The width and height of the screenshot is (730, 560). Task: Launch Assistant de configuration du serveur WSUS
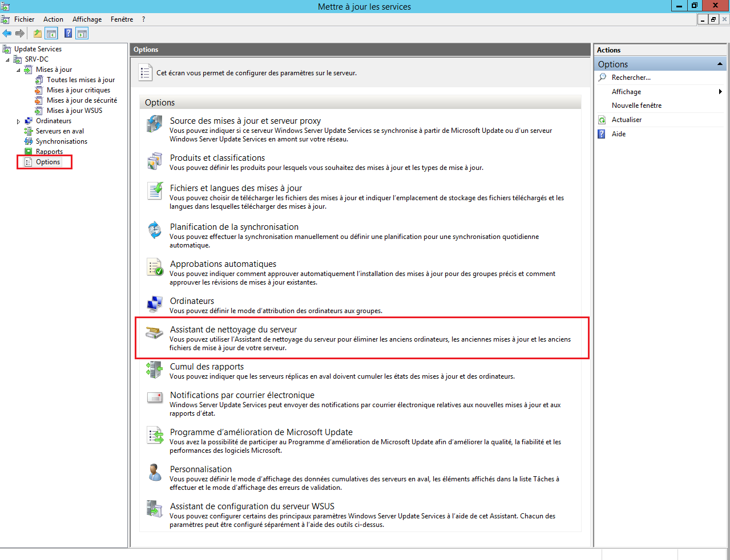(x=252, y=506)
